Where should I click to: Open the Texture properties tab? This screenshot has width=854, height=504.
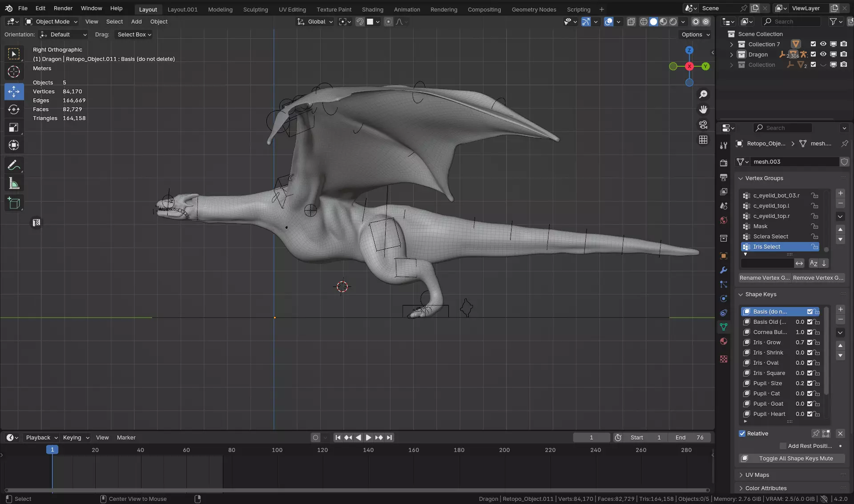click(724, 359)
